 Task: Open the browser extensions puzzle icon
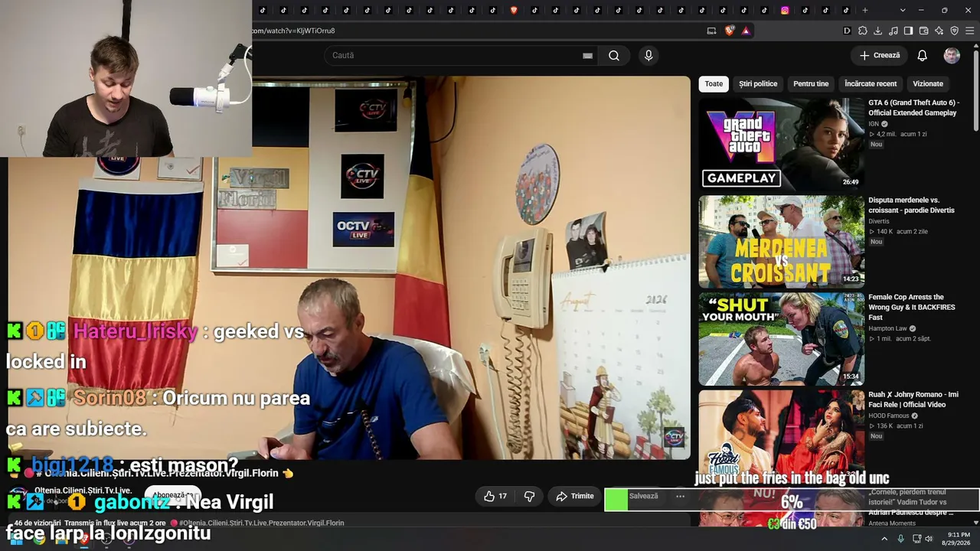(862, 31)
